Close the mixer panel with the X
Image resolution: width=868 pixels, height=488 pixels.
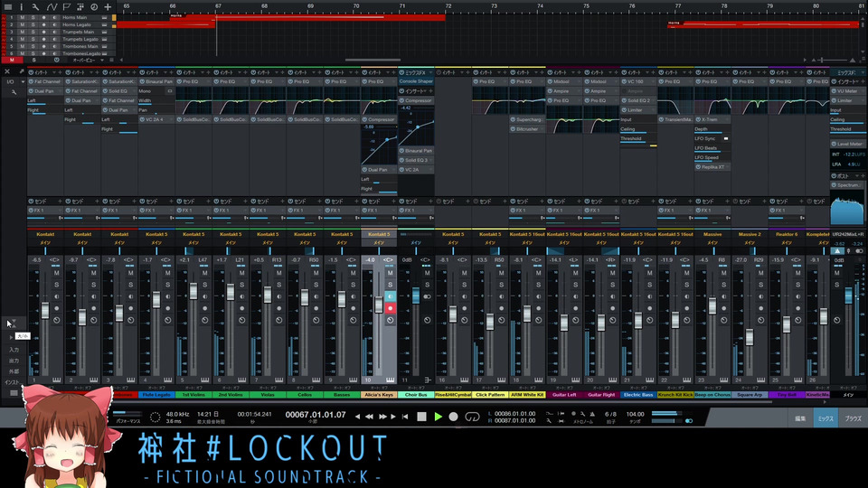(7, 71)
